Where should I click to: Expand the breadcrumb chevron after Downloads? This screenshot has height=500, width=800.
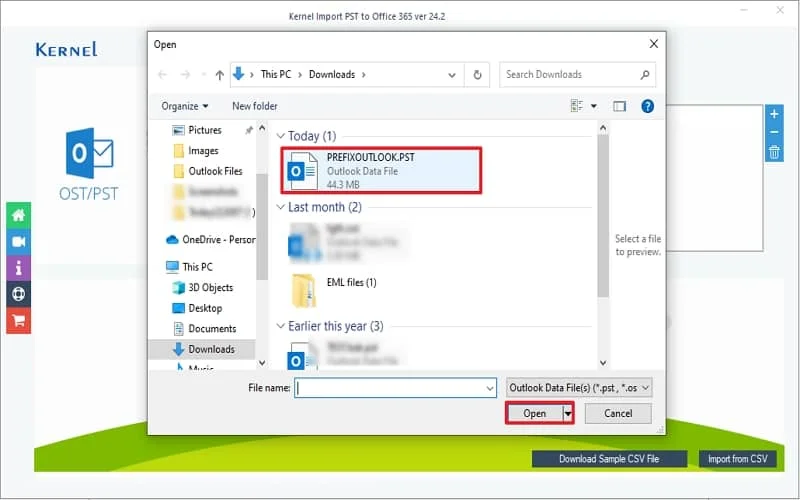tap(364, 75)
